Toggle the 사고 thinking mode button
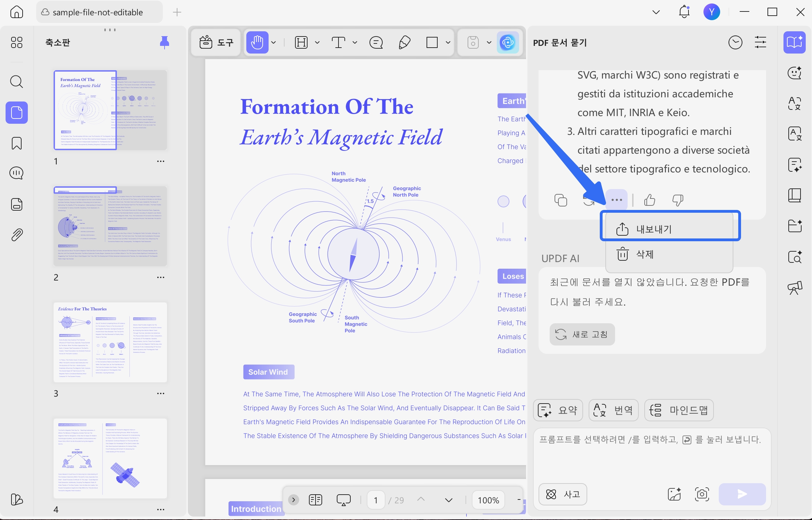This screenshot has height=520, width=812. (x=563, y=494)
